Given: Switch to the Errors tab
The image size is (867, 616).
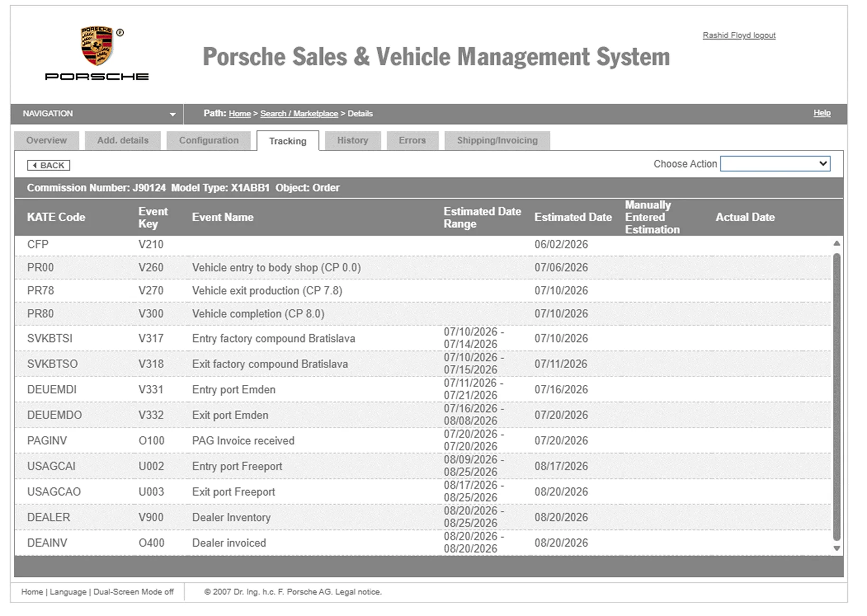Looking at the screenshot, I should [412, 140].
